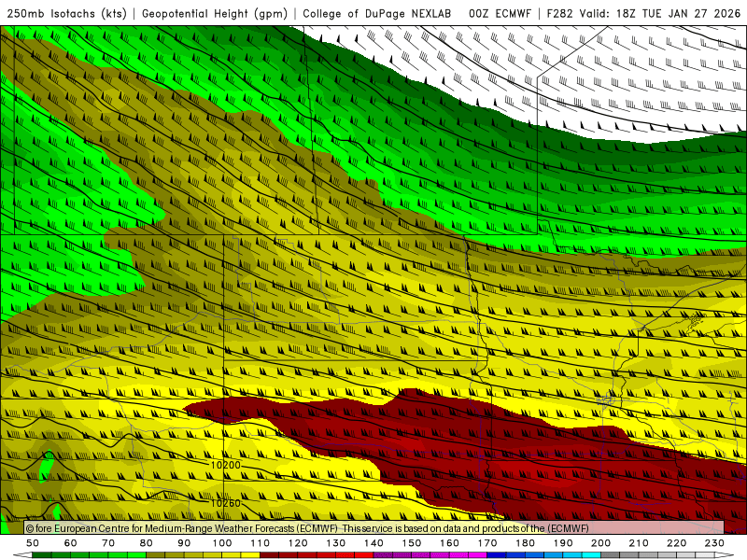The image size is (747, 560).
Task: Click the 160 value on the color scale
Action: [x=449, y=543]
